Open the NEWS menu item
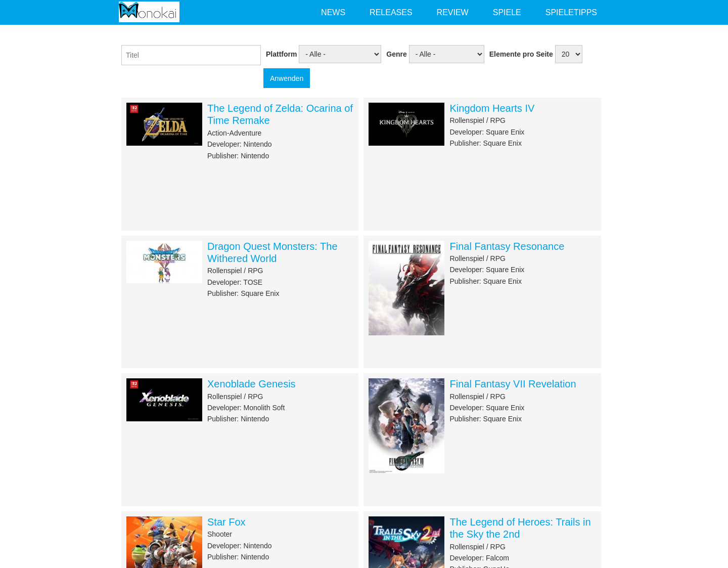Screen dimensions: 728x568 333,12
